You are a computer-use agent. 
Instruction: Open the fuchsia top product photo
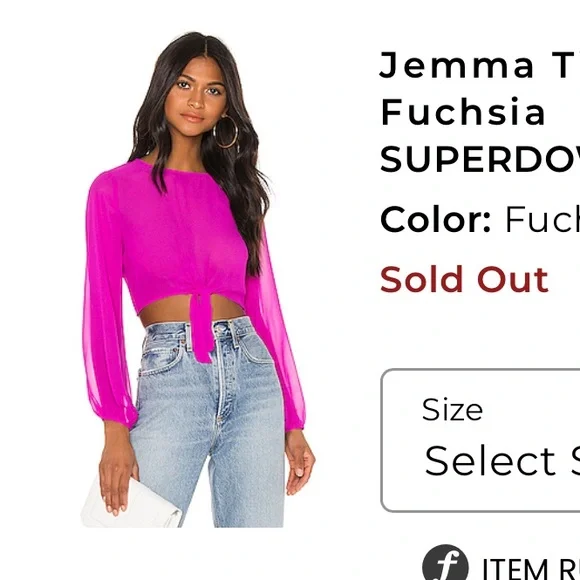coord(197,279)
